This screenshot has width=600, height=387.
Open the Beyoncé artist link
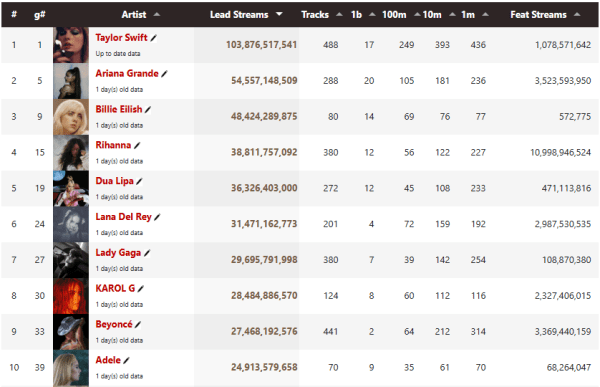(x=114, y=324)
